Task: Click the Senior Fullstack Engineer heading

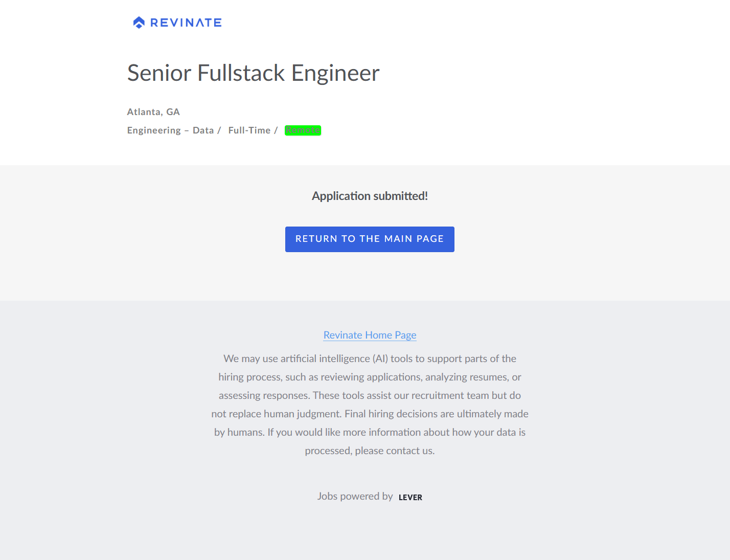Action: pyautogui.click(x=253, y=73)
